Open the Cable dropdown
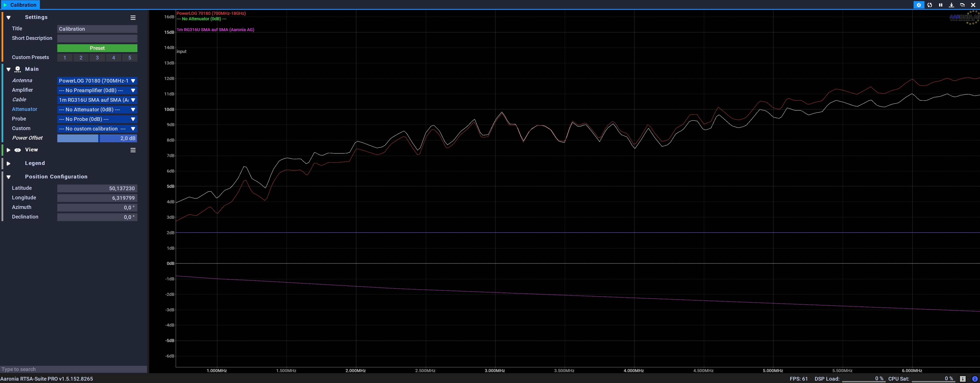 [x=97, y=100]
